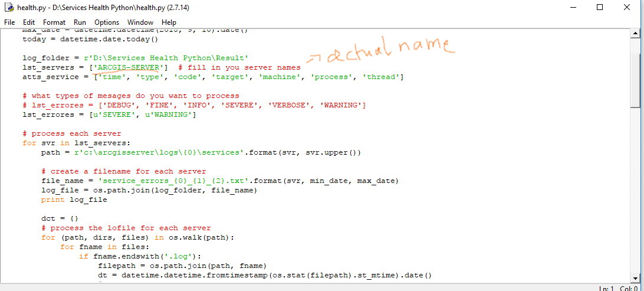Open the Format menu
The width and height of the screenshot is (644, 291).
[54, 22]
